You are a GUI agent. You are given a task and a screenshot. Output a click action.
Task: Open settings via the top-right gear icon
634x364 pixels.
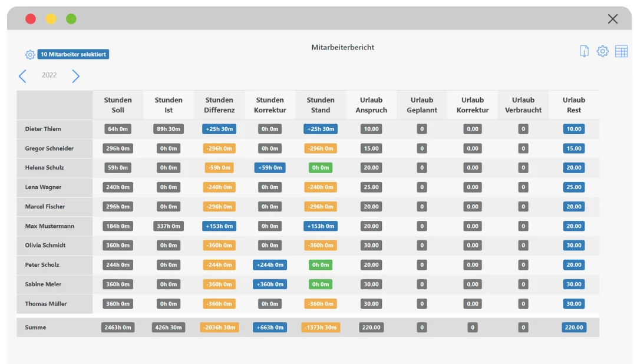coord(602,51)
